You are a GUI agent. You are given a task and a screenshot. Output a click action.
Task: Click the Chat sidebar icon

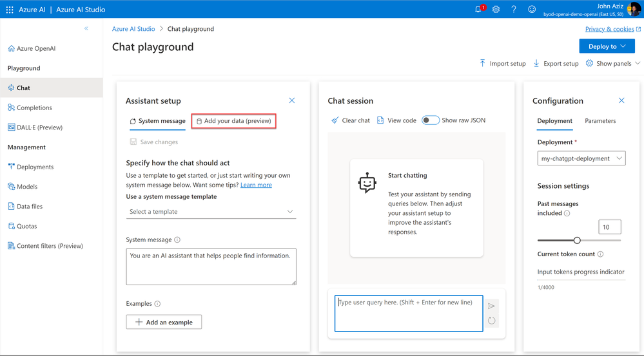point(11,88)
